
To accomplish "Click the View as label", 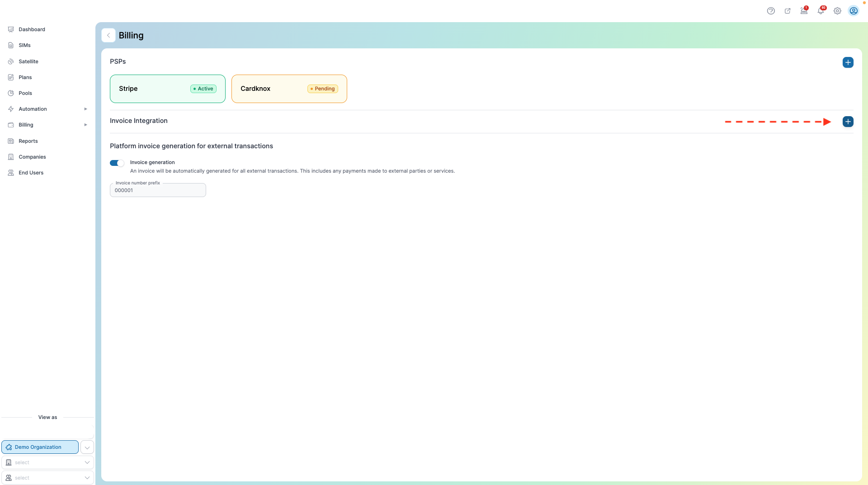I will point(47,417).
